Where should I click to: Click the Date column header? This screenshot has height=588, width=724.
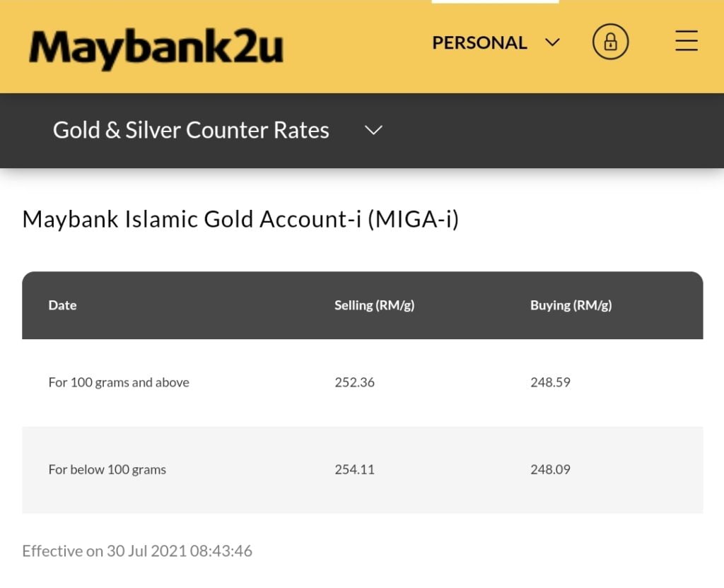click(x=62, y=305)
